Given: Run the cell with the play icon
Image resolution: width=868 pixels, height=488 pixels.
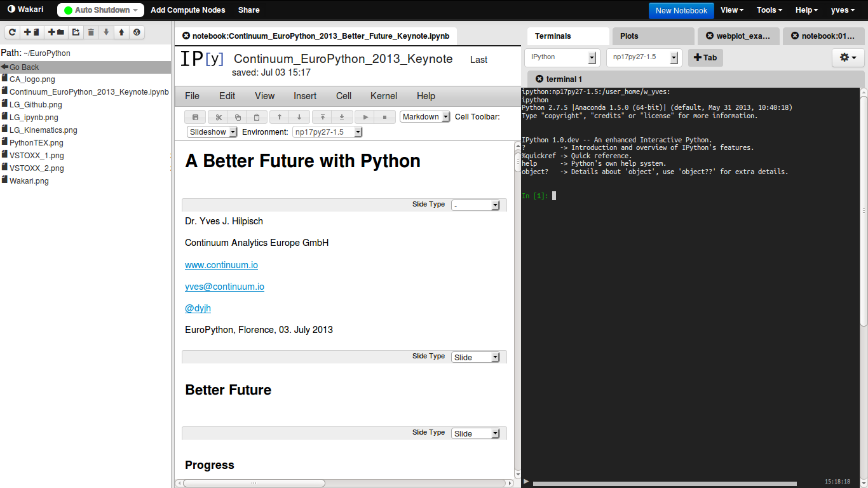Looking at the screenshot, I should tap(365, 117).
